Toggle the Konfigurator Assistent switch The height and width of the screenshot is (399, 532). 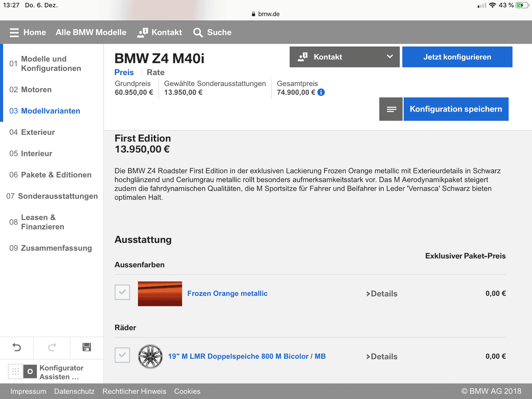point(30,371)
